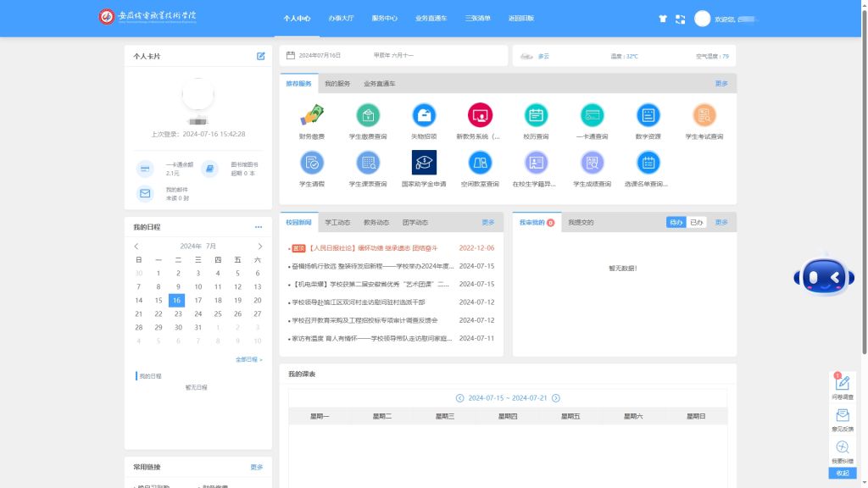Viewport: 868px width, 488px height.
Task: Click the chatbot robot assistant
Action: tap(824, 275)
